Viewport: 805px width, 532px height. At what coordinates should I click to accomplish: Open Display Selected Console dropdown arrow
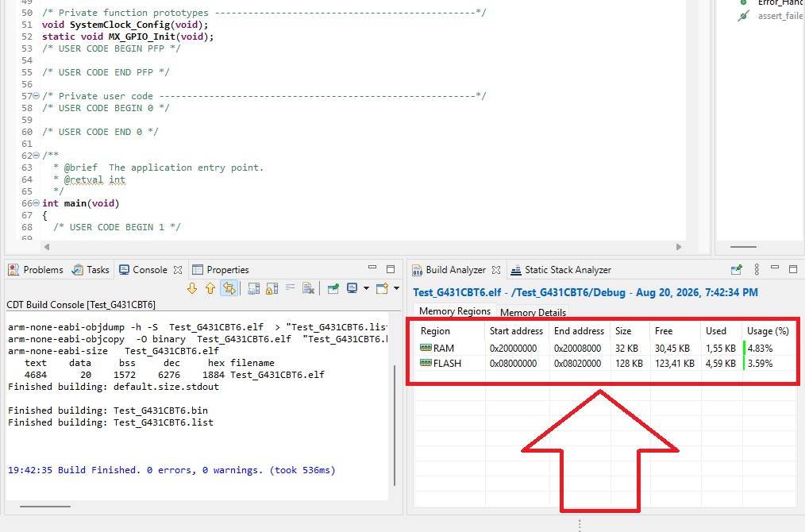click(366, 288)
